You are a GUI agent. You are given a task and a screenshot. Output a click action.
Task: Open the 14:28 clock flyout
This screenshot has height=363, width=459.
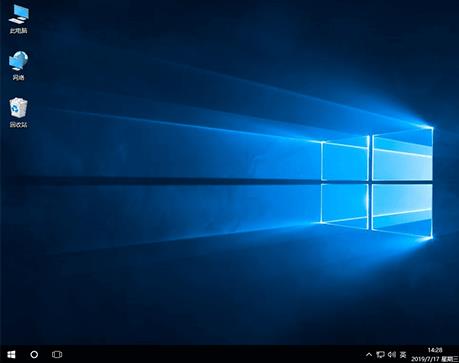435,350
